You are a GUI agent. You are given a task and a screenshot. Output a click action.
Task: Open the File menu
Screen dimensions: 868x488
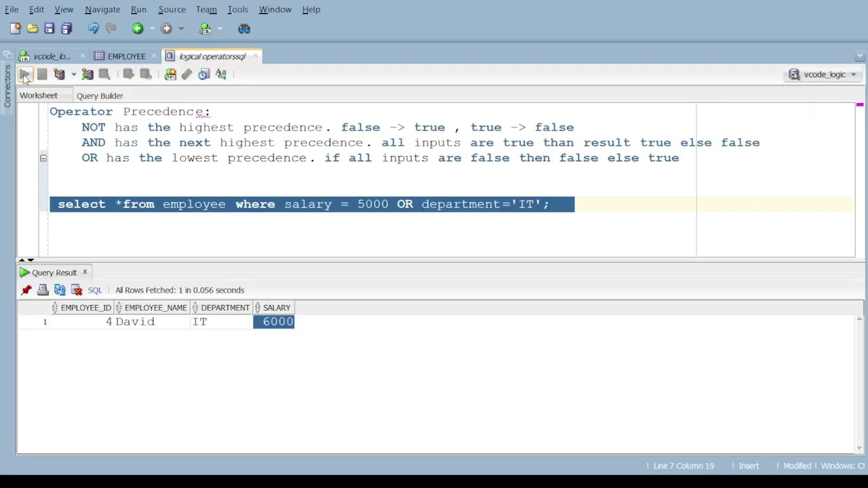[x=12, y=9]
